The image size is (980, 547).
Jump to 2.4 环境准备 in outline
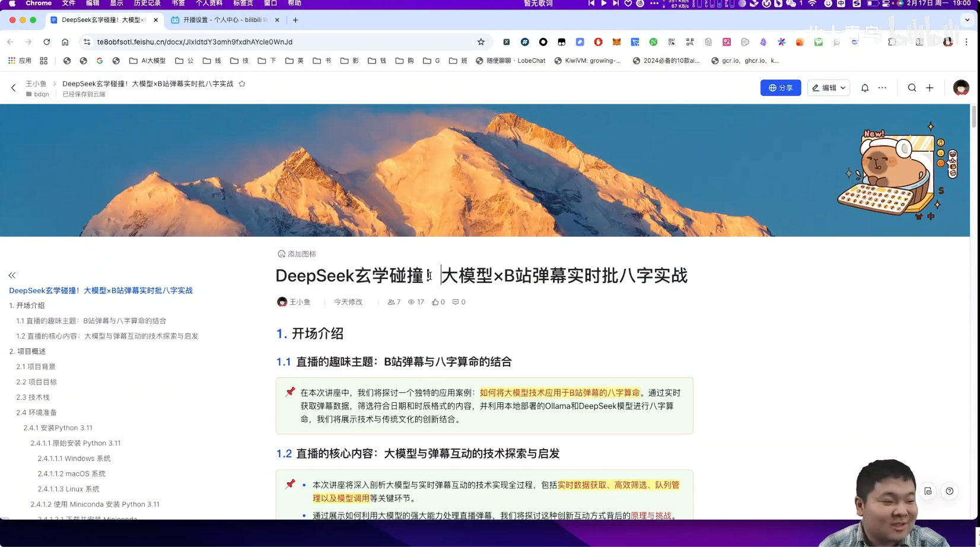coord(37,412)
